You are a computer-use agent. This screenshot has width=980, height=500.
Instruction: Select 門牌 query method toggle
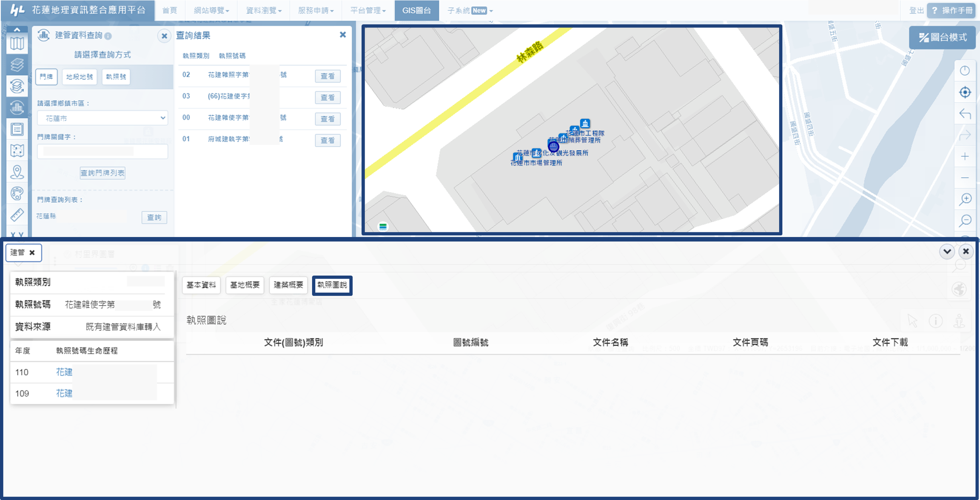pos(46,77)
